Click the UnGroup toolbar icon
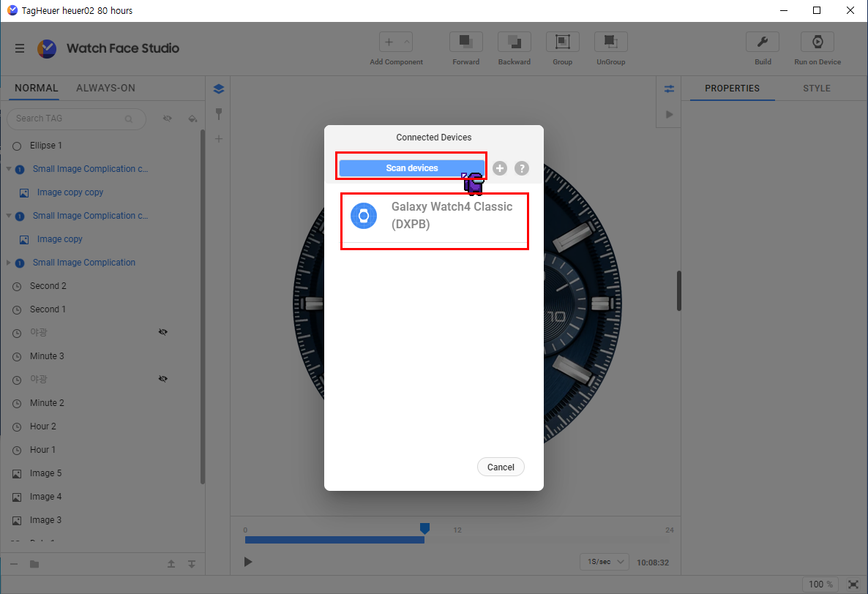The height and width of the screenshot is (594, 868). pos(610,42)
